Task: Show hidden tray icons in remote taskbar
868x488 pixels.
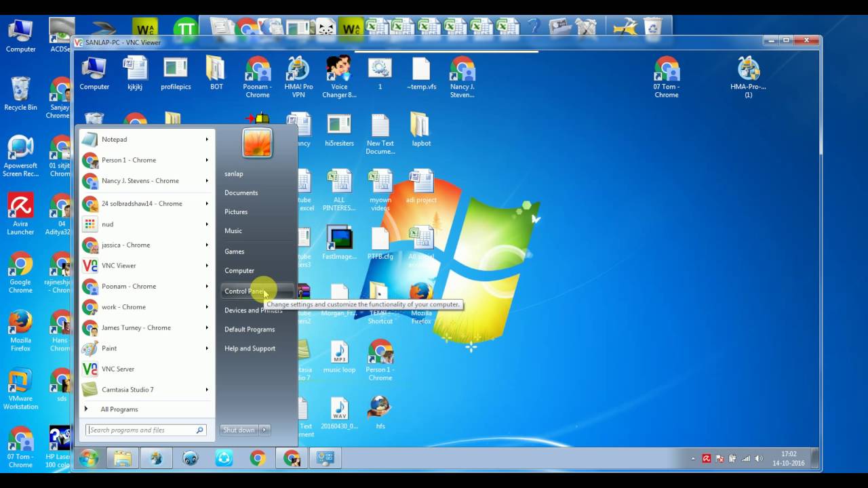Action: pyautogui.click(x=693, y=459)
